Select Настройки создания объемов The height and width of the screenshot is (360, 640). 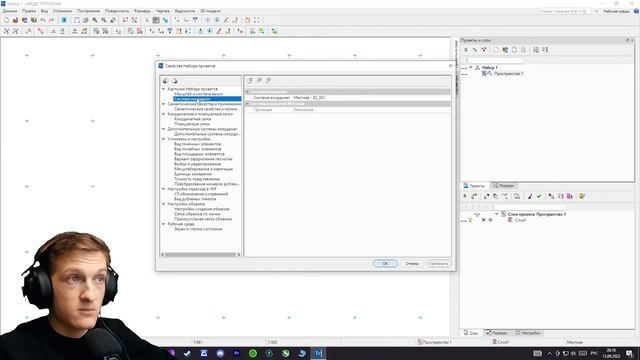[x=202, y=209]
